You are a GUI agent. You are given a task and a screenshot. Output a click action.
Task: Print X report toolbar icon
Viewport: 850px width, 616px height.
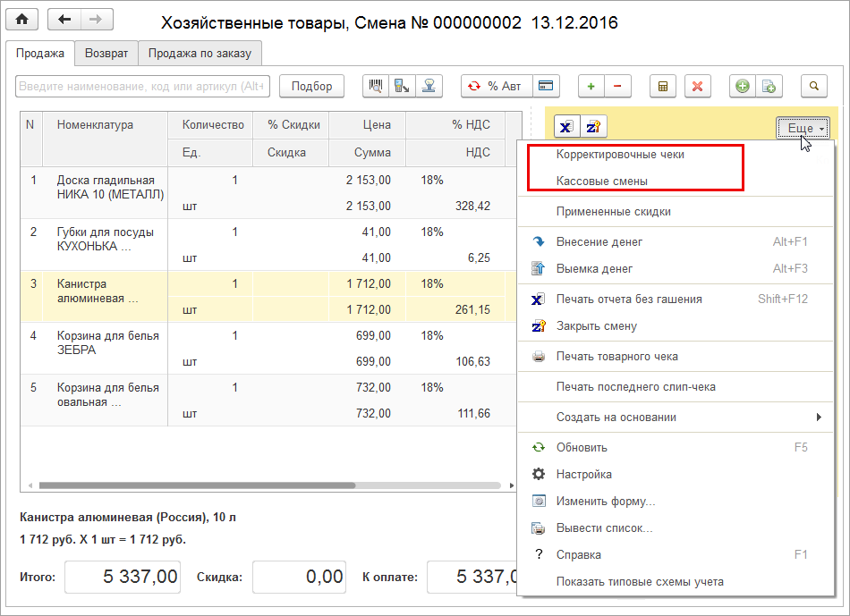566,127
